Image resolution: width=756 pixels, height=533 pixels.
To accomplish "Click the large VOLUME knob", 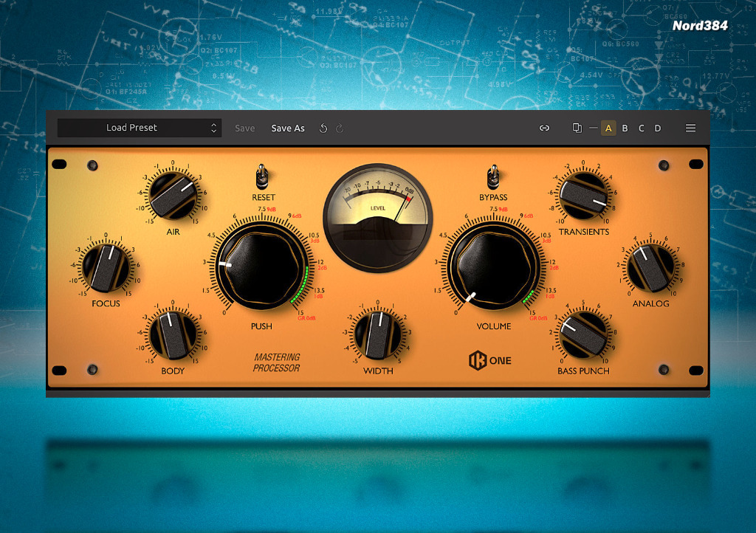I will (494, 266).
